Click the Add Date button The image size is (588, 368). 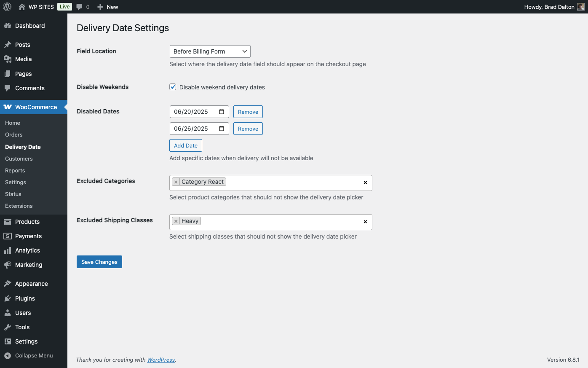click(186, 145)
